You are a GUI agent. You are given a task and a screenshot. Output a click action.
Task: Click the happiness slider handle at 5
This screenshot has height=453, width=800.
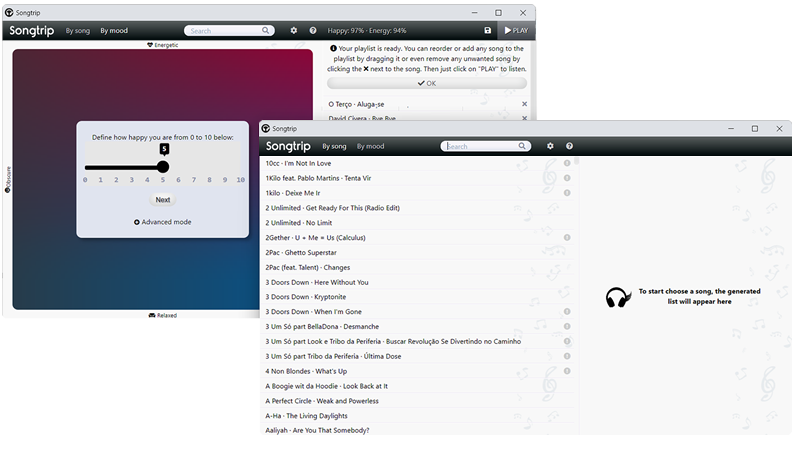tap(163, 167)
